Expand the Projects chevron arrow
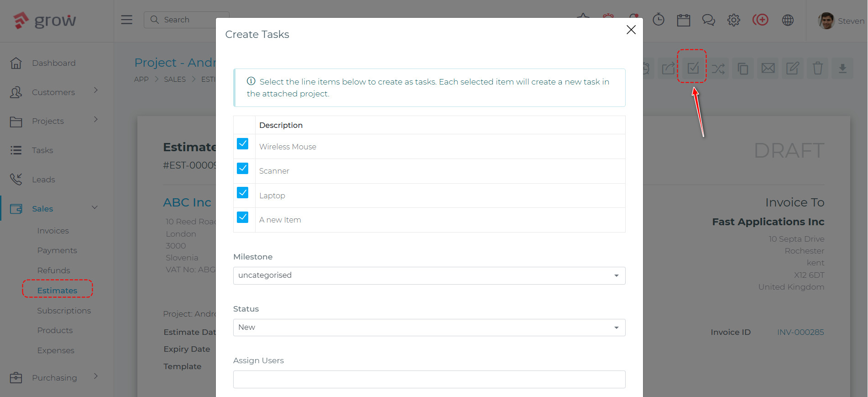This screenshot has height=397, width=868. pyautogui.click(x=96, y=119)
